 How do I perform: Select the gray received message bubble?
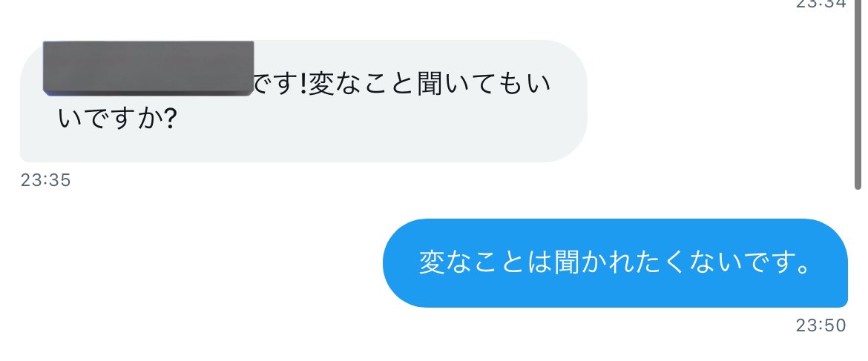tap(303, 101)
